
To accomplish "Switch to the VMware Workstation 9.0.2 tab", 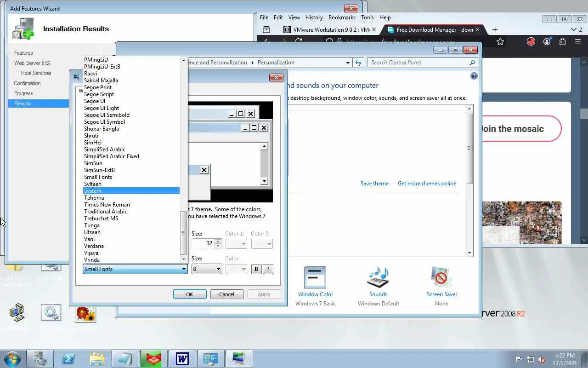I will pos(329,29).
